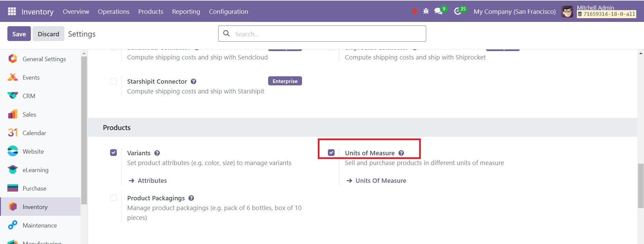Open the Configuration menu

(229, 11)
